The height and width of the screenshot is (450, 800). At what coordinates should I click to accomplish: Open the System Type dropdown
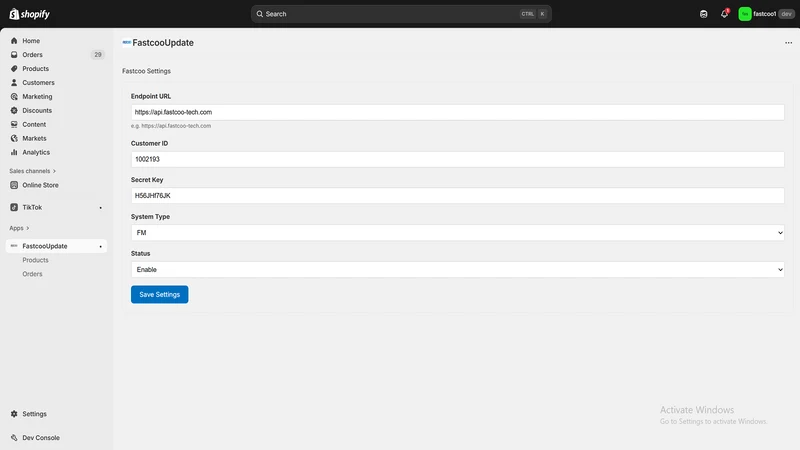click(458, 233)
